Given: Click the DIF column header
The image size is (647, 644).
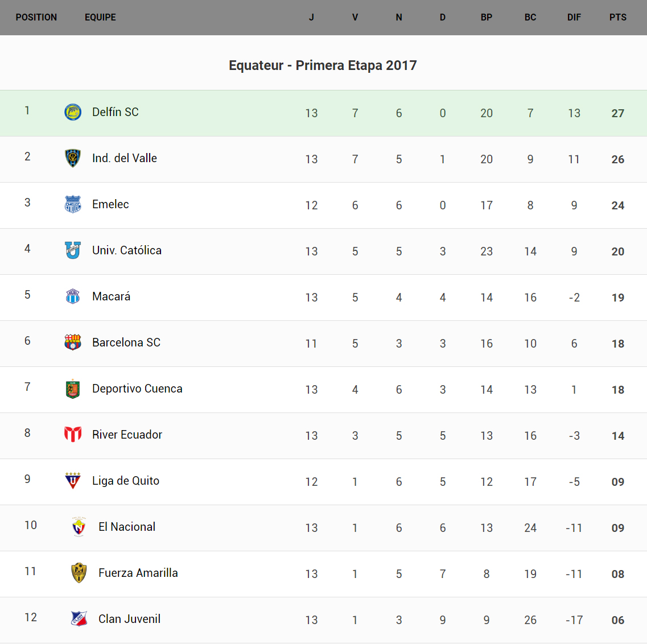Looking at the screenshot, I should pyautogui.click(x=574, y=18).
